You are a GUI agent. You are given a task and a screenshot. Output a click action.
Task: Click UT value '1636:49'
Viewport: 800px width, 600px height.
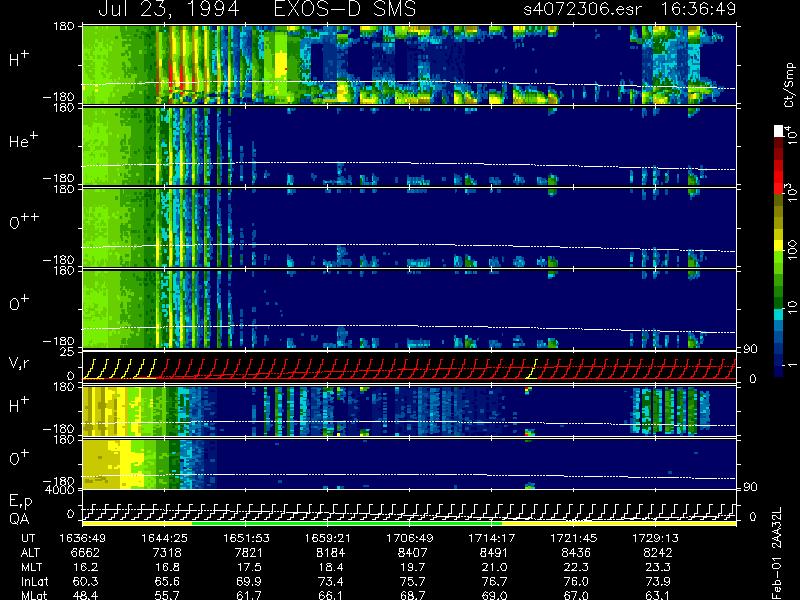click(x=83, y=538)
